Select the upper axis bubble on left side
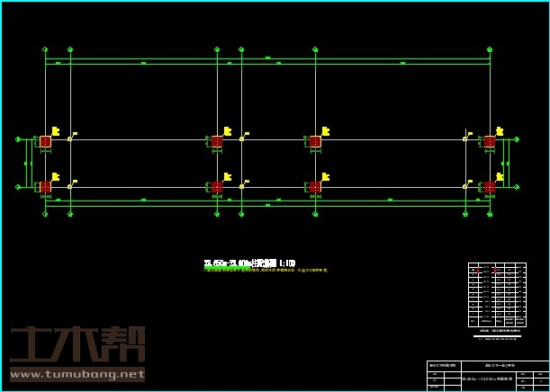 click(x=18, y=139)
